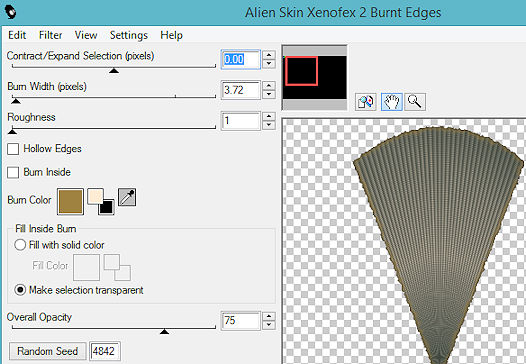
Task: Toggle the before/after preview icon
Action: pyautogui.click(x=365, y=102)
